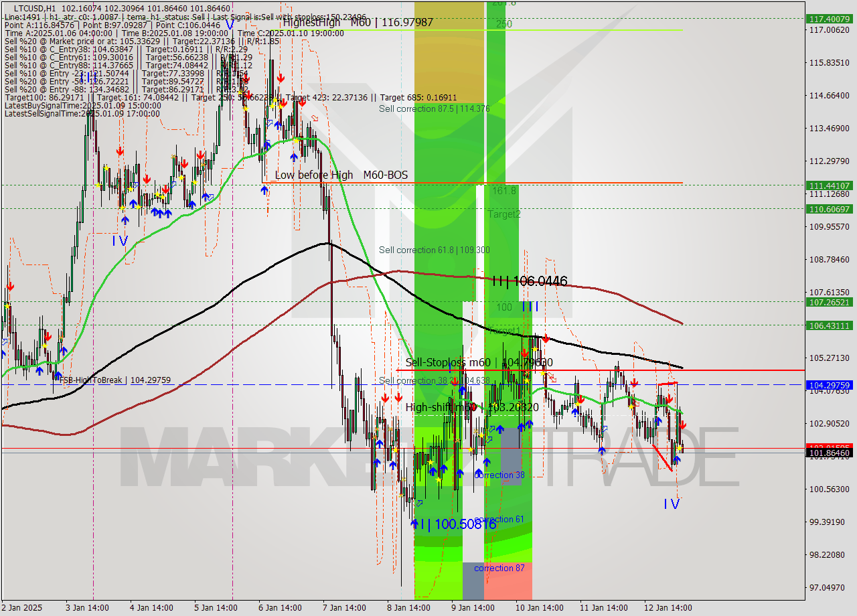The image size is (857, 616).
Task: Select the '4 Jan 14:00' time label
Action: coord(151,608)
